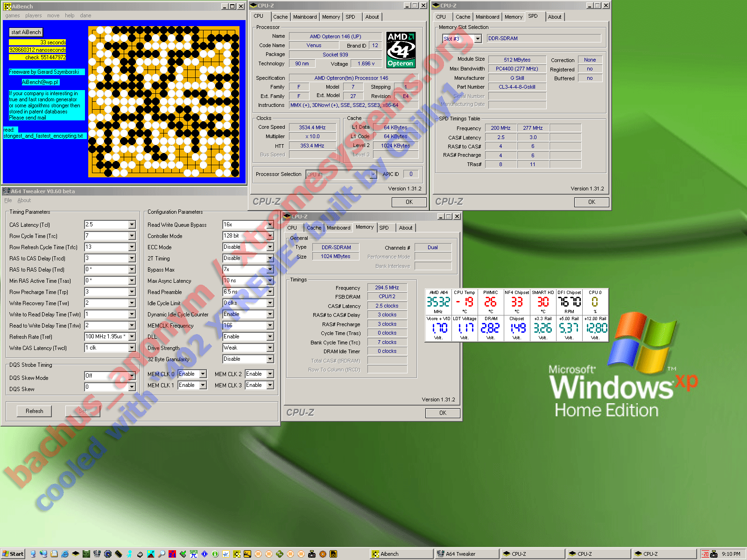
Task: Click the blue diamond quick launch icon
Action: click(204, 554)
